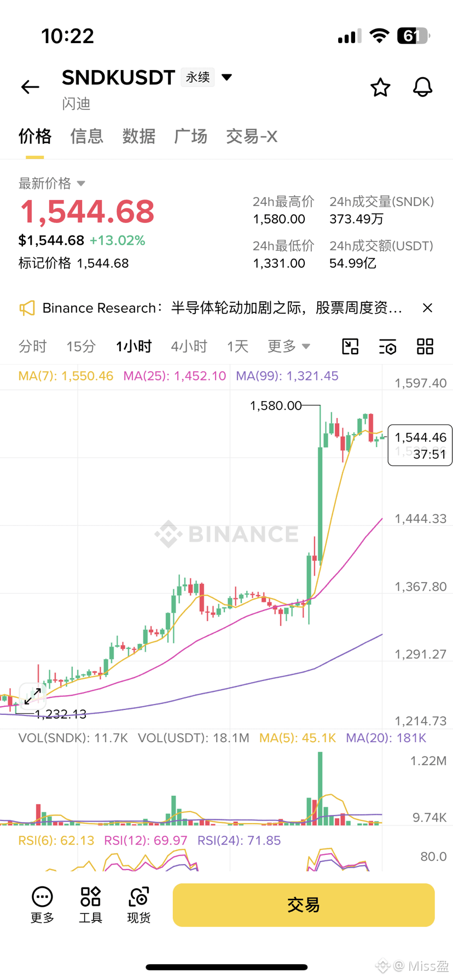Open the chart drawing tools icon
Screen dimensions: 453x980
click(x=350, y=346)
